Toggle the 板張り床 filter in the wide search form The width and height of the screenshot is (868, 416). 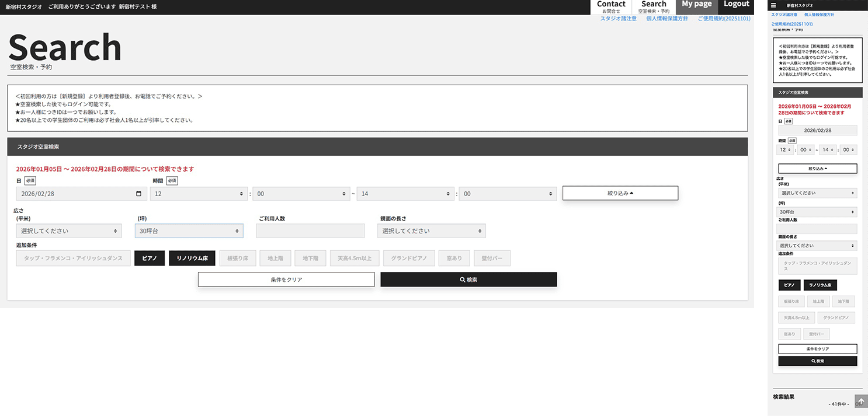click(238, 258)
